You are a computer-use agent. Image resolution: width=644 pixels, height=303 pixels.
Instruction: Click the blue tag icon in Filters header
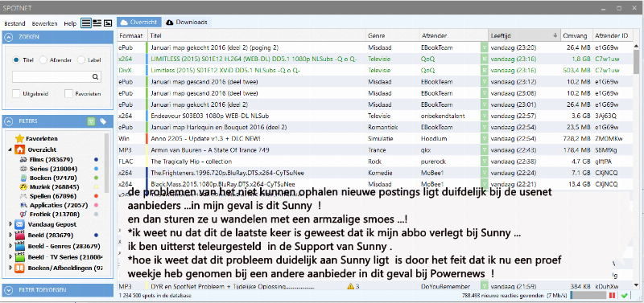tap(103, 121)
